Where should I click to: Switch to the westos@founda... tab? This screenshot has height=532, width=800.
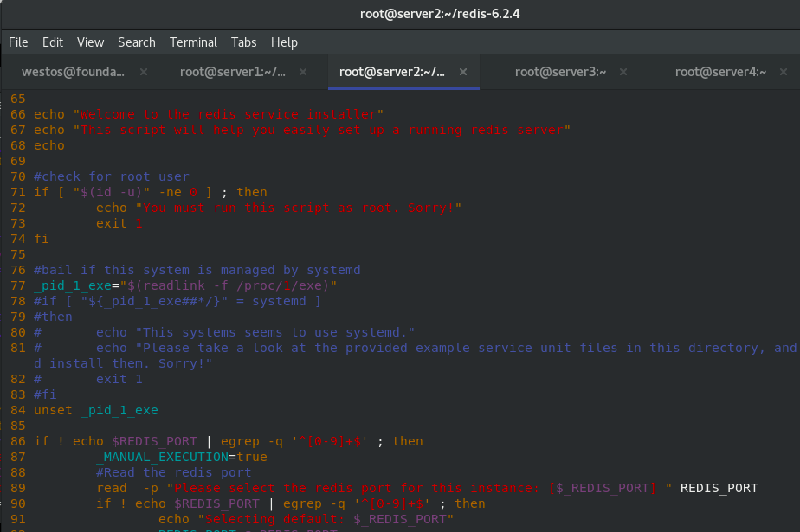73,72
